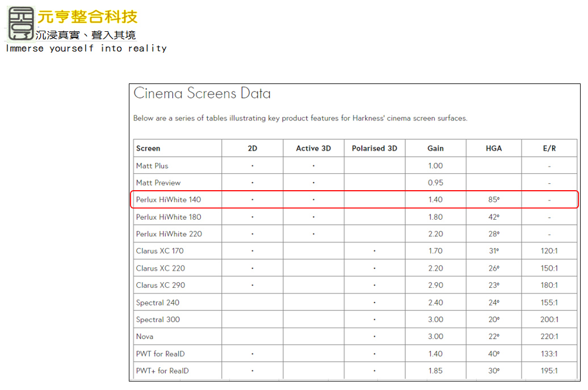This screenshot has width=588, height=390.
Task: Select the 'Matt Plus' row name
Action: pos(152,166)
